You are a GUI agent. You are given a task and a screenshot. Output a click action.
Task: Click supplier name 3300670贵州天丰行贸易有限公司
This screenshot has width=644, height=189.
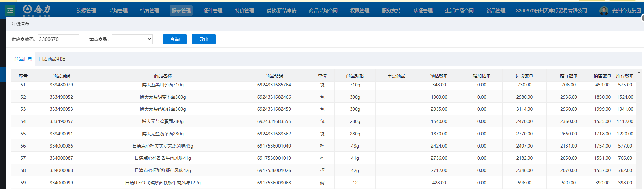551,11
